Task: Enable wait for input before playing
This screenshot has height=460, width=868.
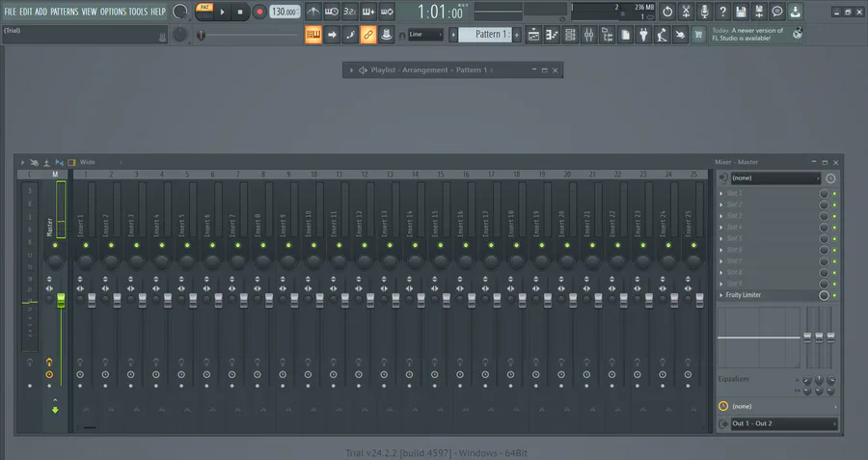Action: click(332, 11)
